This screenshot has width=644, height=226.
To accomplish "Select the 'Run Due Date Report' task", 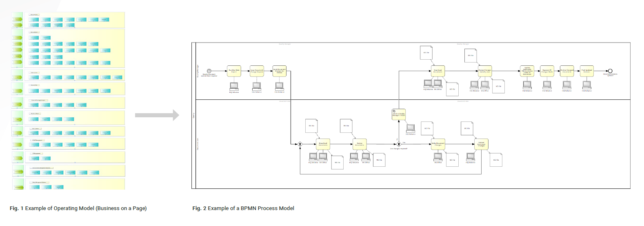I will (234, 71).
